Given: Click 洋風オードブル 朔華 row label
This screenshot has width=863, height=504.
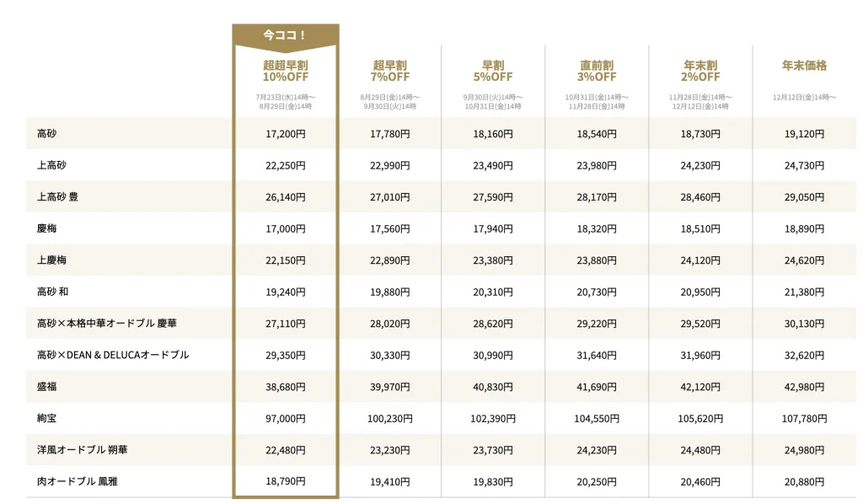Looking at the screenshot, I should click(82, 450).
